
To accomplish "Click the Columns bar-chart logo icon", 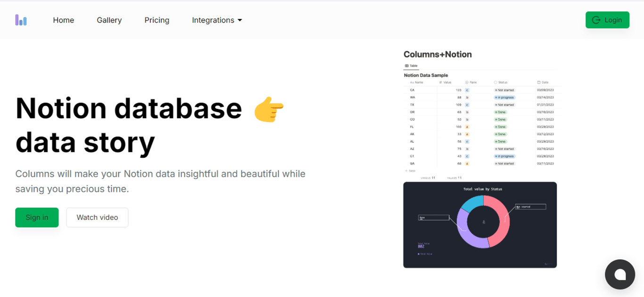I will [21, 20].
